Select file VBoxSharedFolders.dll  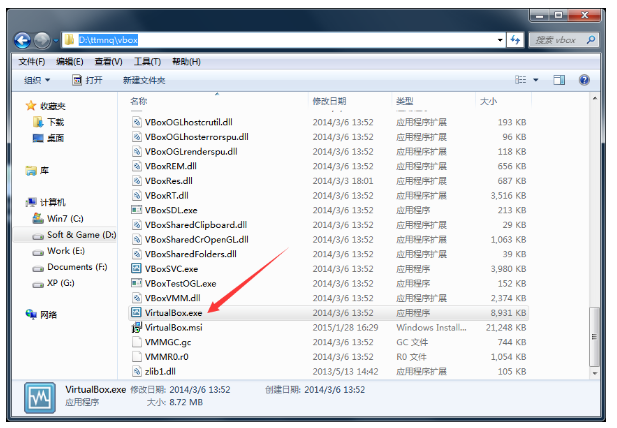[x=190, y=254]
